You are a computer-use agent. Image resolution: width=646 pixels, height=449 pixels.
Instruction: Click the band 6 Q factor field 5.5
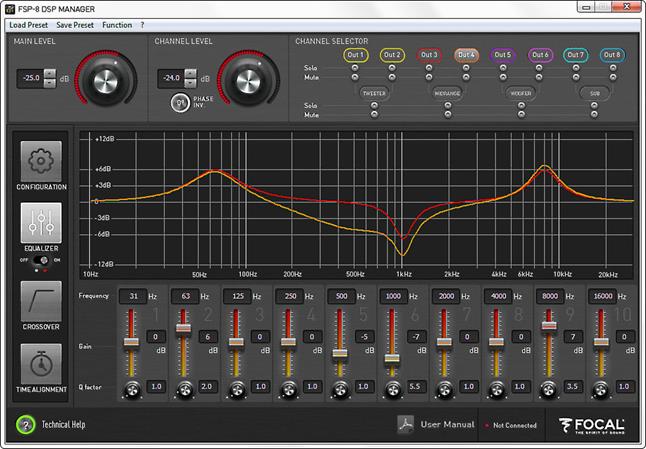pos(415,386)
